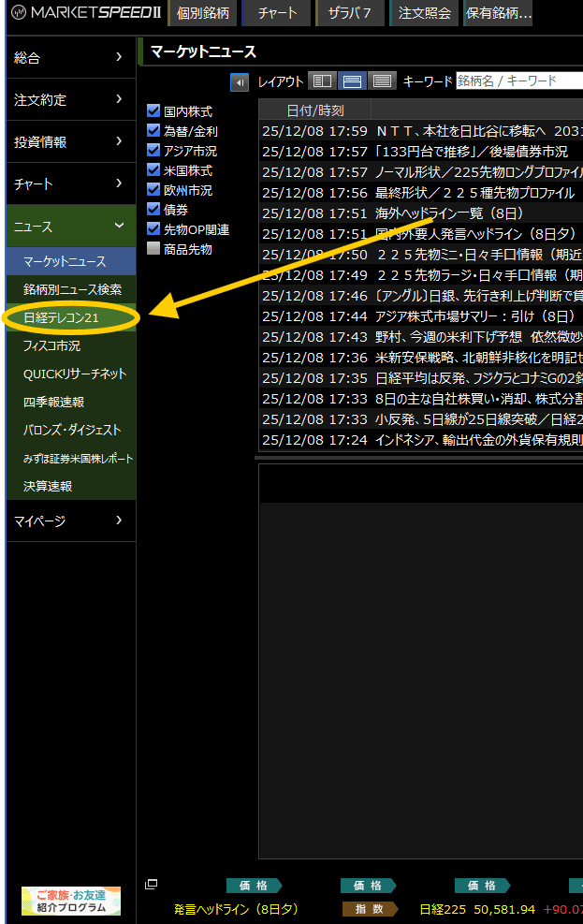Screen dimensions: 583x924
Task: Open the 日銀、先行き利上げ判断 news row
Action: pyautogui.click(x=421, y=296)
